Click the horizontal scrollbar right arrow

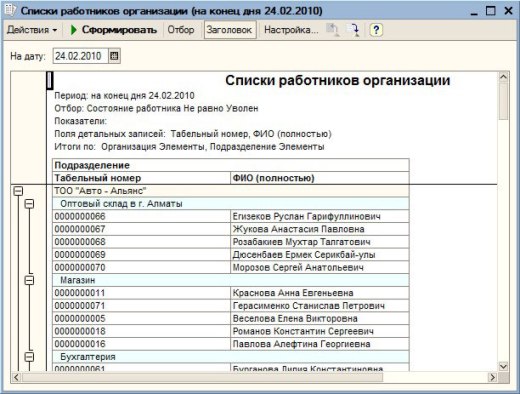[492, 377]
